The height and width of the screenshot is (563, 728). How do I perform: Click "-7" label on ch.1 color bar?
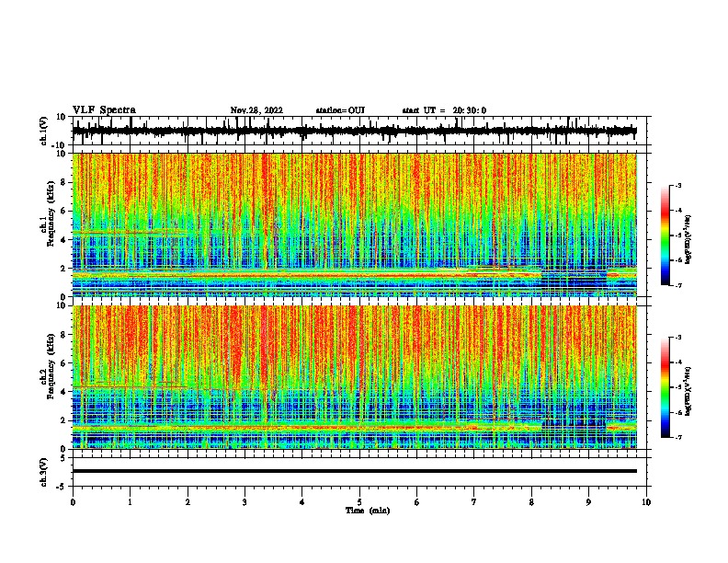677,285
